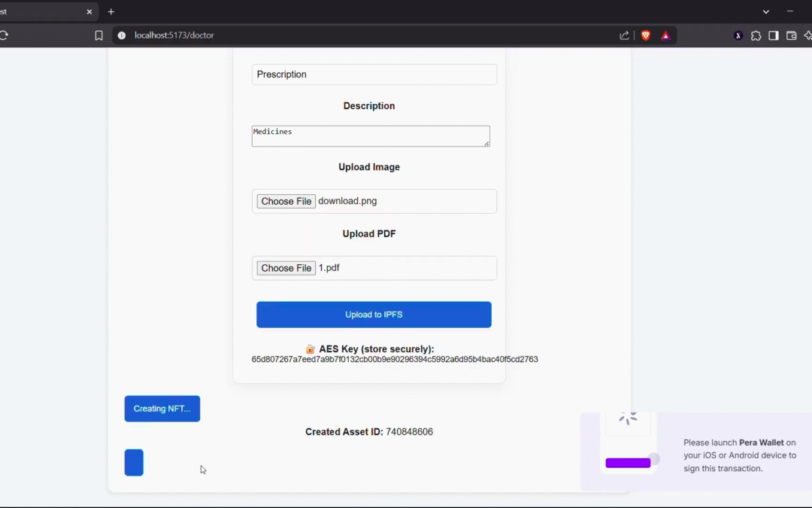Click Choose File for the image upload
The height and width of the screenshot is (508, 812).
click(x=286, y=201)
